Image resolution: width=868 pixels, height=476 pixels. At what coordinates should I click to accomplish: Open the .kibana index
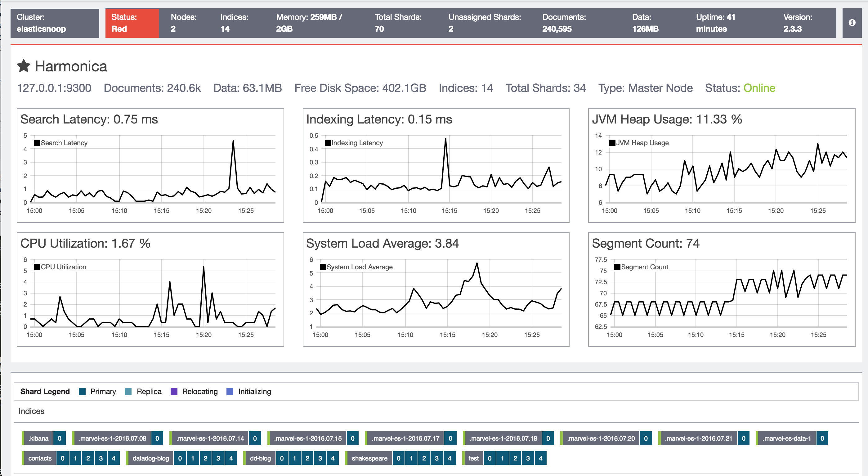tap(38, 438)
